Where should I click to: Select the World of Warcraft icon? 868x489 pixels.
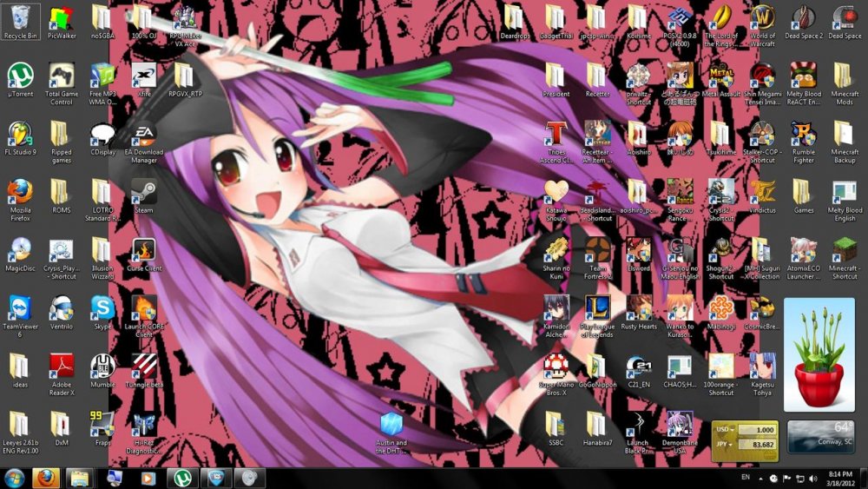point(762,17)
